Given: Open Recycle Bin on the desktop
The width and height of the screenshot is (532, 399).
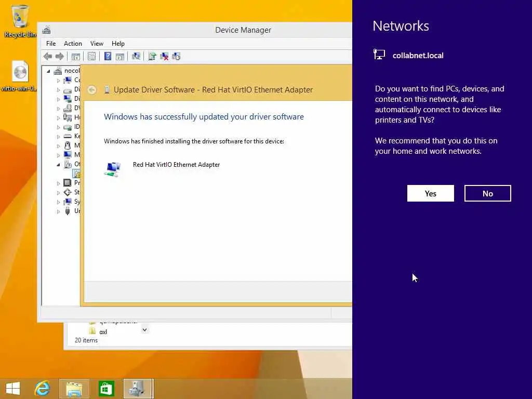Looking at the screenshot, I should (x=20, y=21).
